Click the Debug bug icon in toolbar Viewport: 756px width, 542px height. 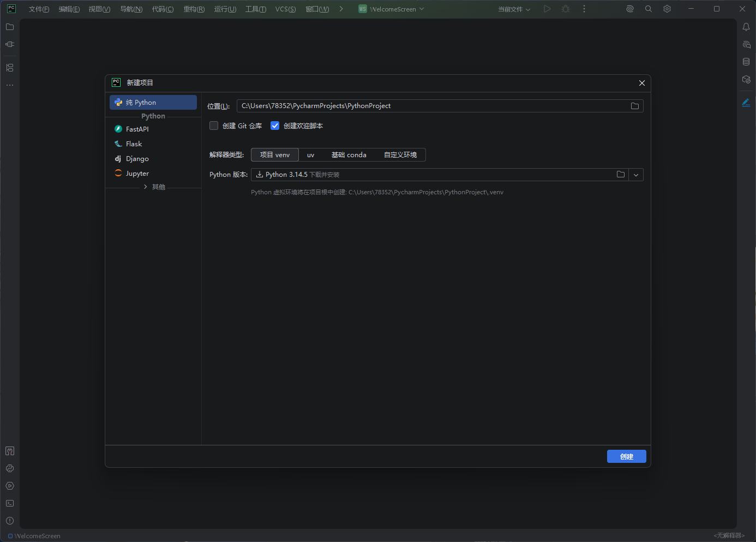[x=566, y=9]
